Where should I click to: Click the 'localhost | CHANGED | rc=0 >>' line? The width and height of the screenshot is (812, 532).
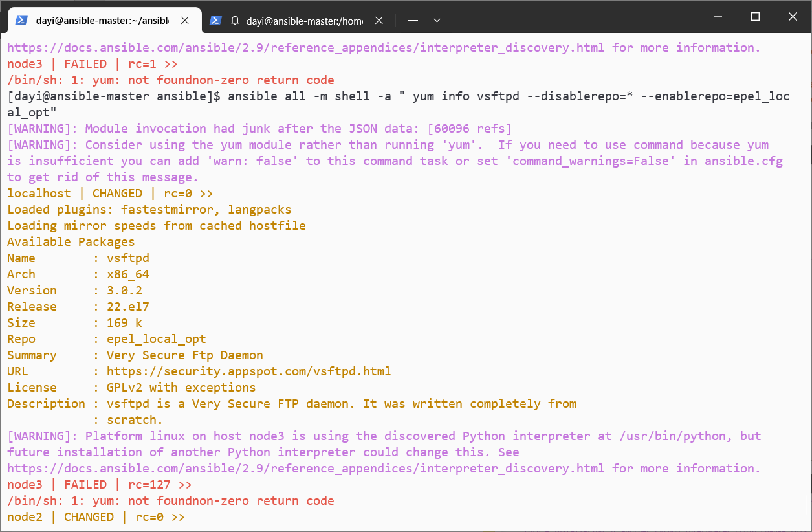coord(110,194)
